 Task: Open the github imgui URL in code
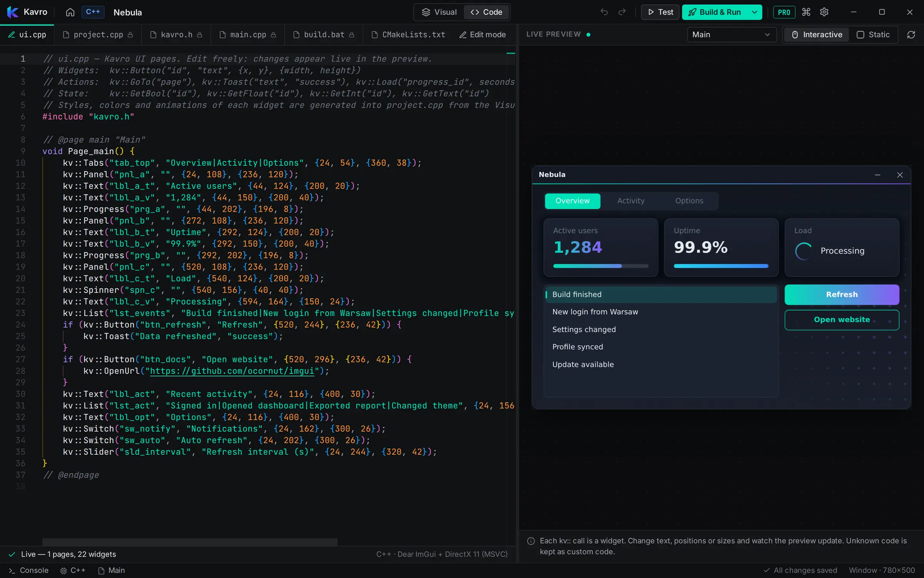point(232,371)
